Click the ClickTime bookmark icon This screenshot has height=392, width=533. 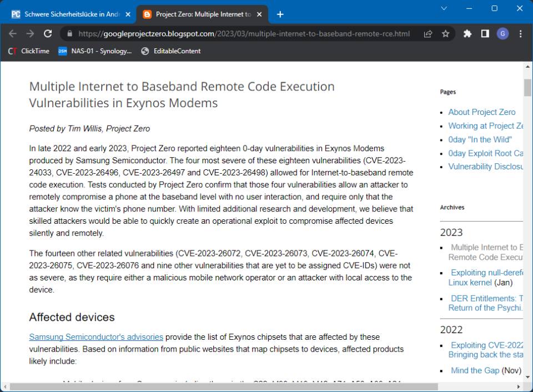13,51
